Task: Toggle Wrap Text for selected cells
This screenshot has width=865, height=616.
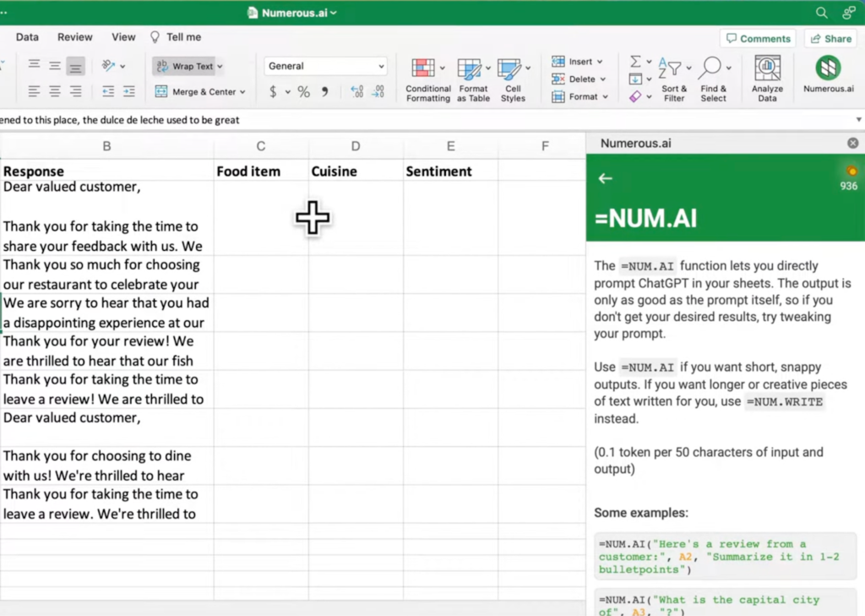Action: point(186,66)
